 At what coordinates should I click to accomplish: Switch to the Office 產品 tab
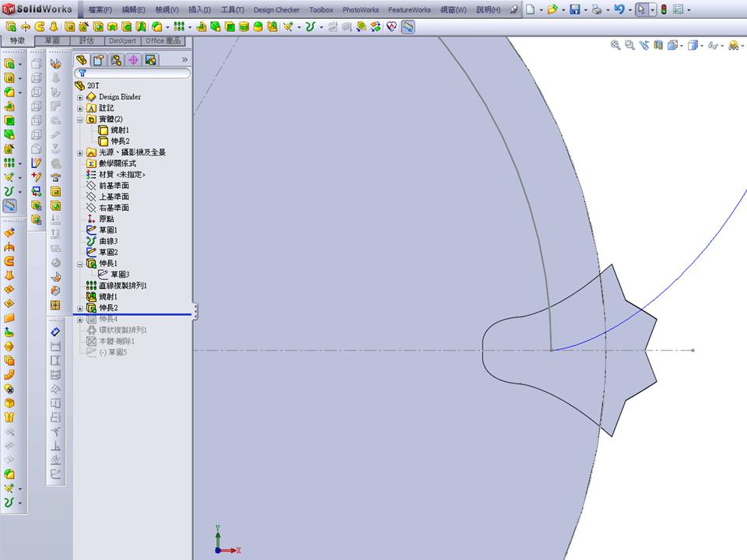click(x=163, y=41)
